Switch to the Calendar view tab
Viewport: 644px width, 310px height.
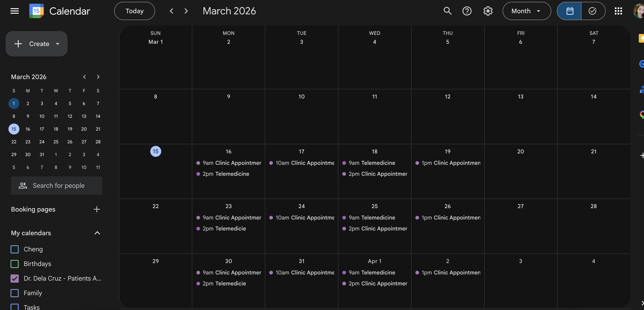[570, 11]
